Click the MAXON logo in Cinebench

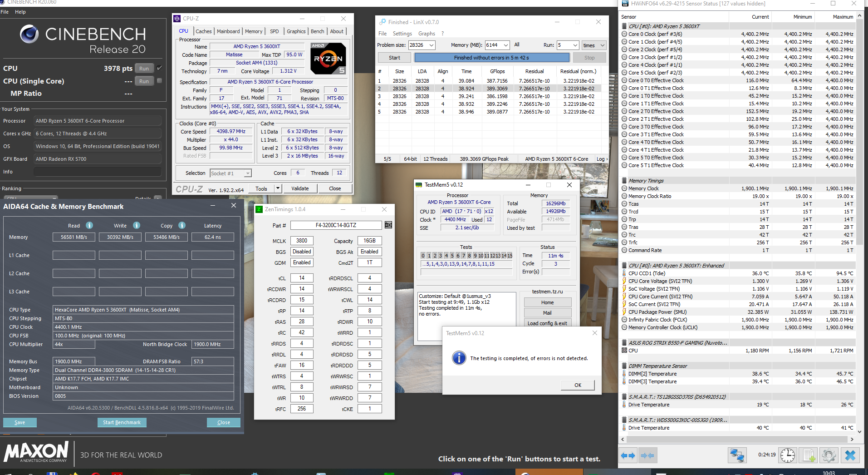tap(36, 452)
